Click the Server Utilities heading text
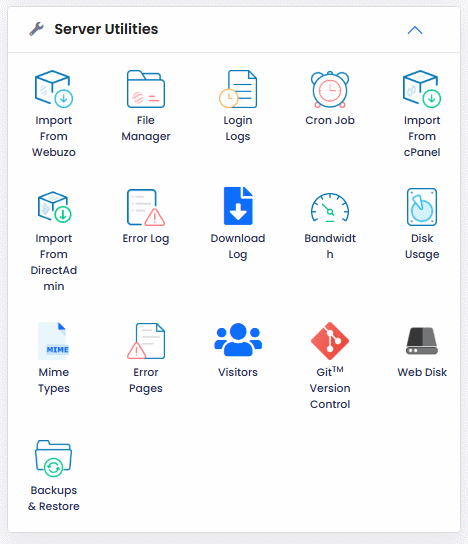Image resolution: width=468 pixels, height=544 pixels. [x=106, y=29]
